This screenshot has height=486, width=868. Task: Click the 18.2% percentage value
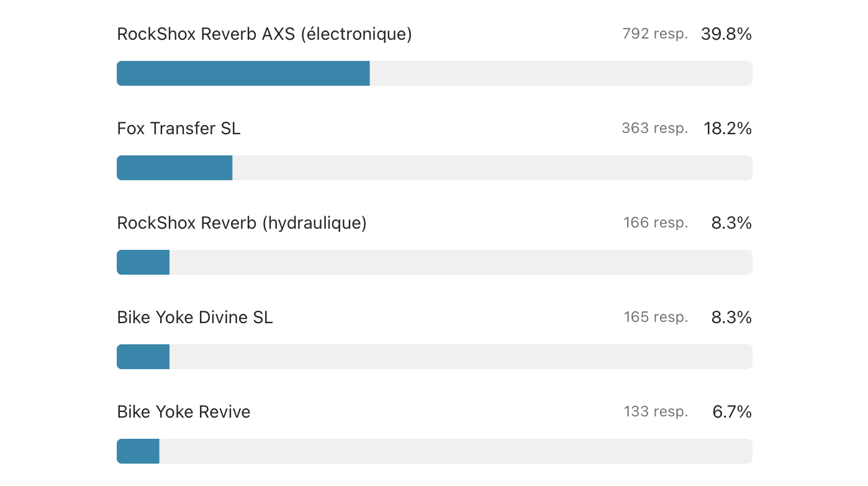[x=727, y=129]
